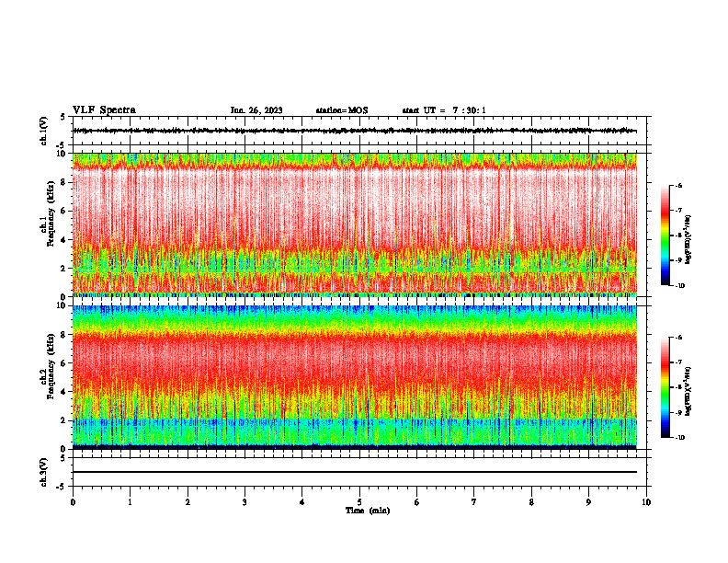Click the "7" tick on the time axis

474,502
